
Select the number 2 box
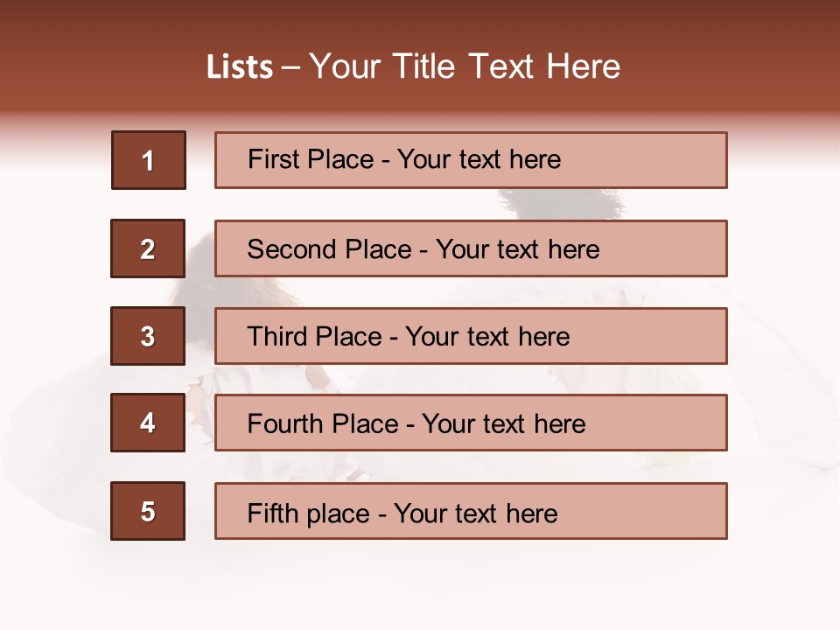[x=148, y=248]
